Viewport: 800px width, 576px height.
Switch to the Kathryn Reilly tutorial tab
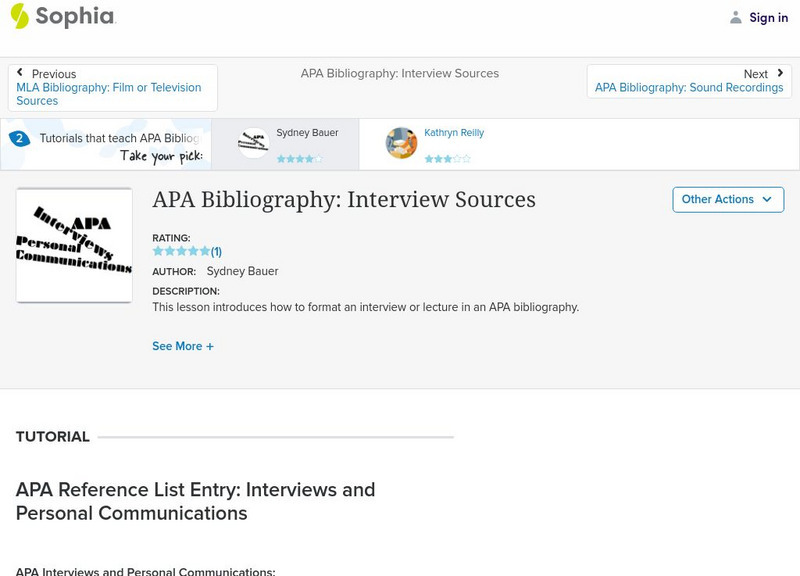[454, 133]
